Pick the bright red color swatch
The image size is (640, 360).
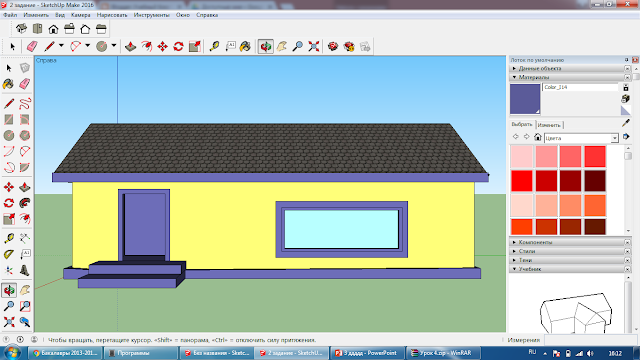[x=522, y=181]
